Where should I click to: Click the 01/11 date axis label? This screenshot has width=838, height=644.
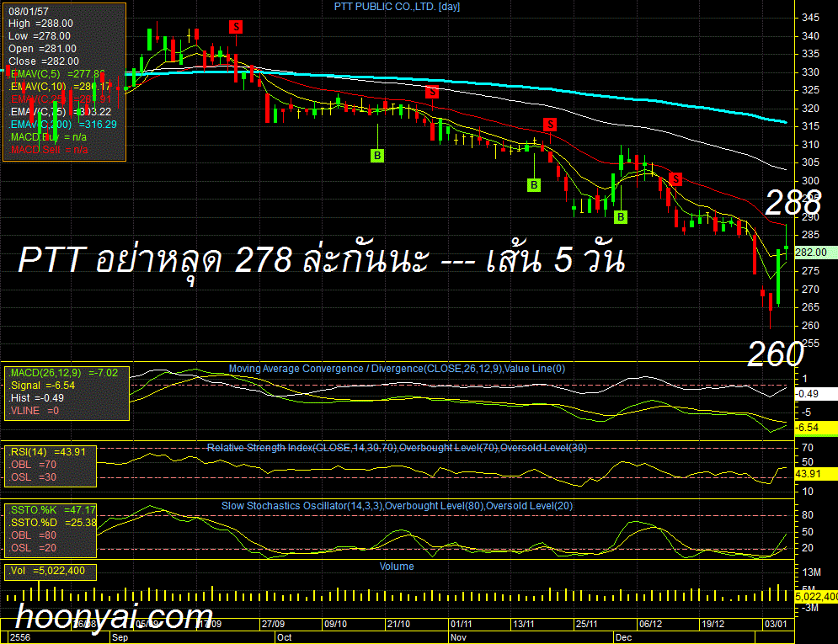point(462,625)
